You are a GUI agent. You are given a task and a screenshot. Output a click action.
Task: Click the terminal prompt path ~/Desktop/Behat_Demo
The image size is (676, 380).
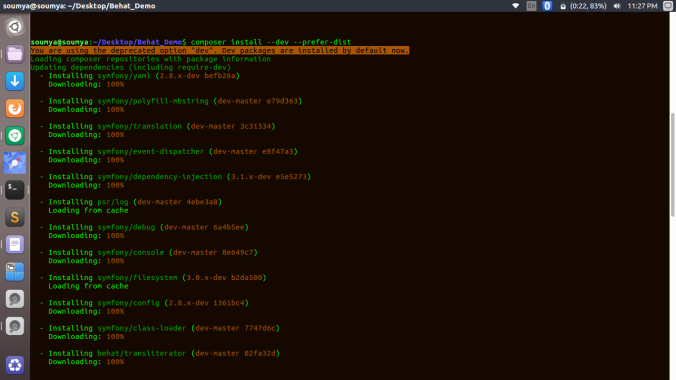[x=137, y=42]
